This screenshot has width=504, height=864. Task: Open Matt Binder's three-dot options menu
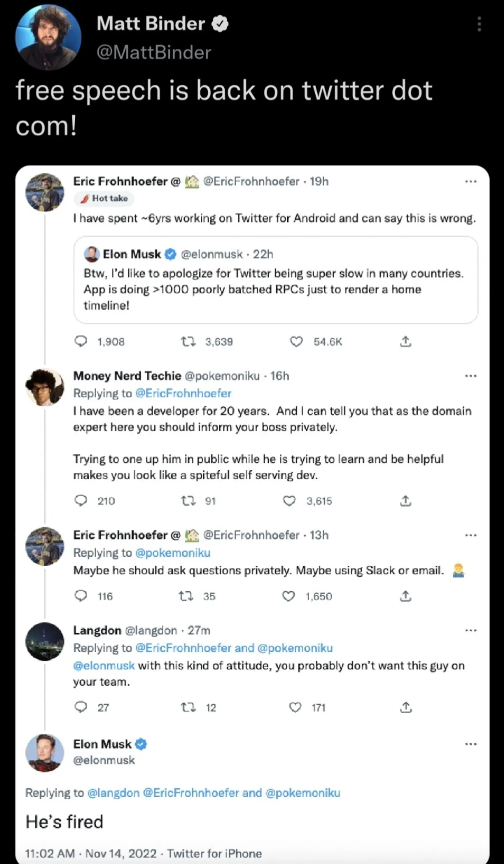coord(479,24)
